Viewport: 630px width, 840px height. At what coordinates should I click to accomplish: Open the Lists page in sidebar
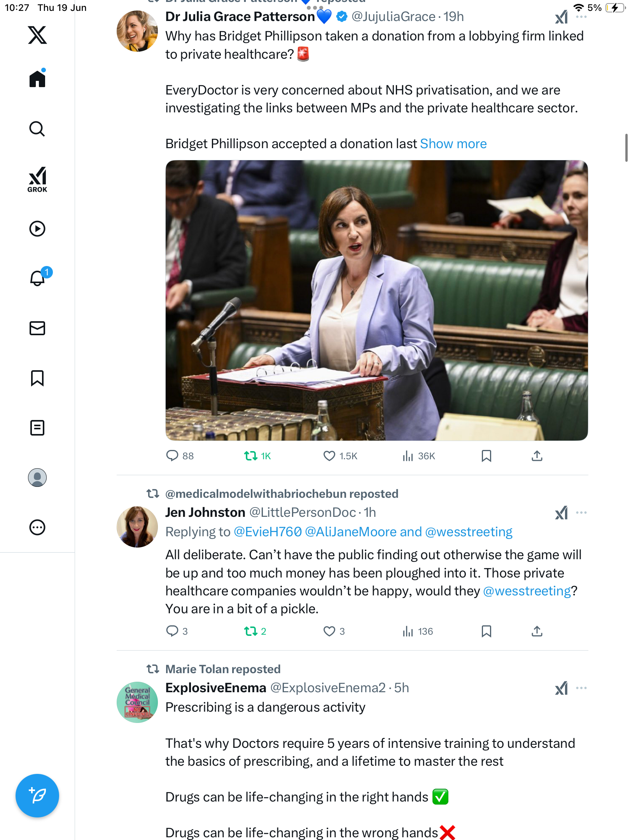click(x=37, y=428)
